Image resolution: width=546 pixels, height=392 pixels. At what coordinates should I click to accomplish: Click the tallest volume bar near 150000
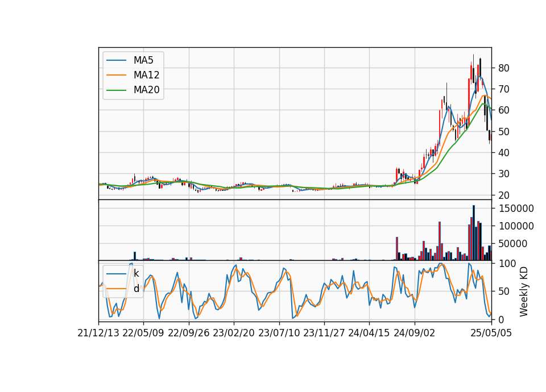pos(474,233)
